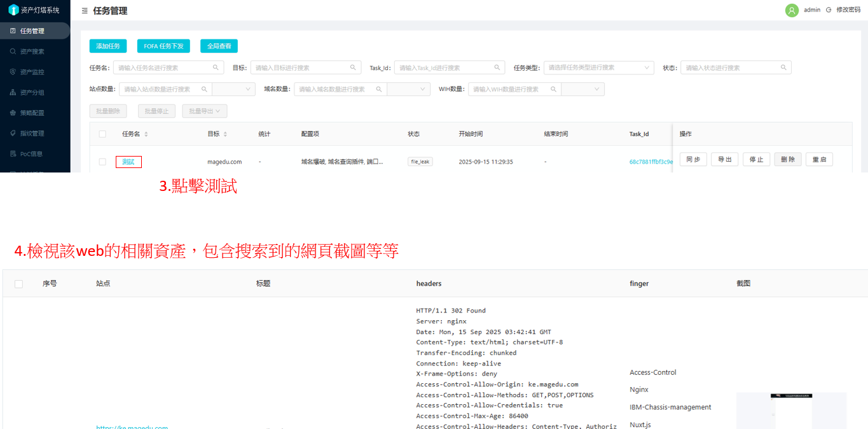
Task: Sort the table by 任务名 column
Action: tap(146, 134)
